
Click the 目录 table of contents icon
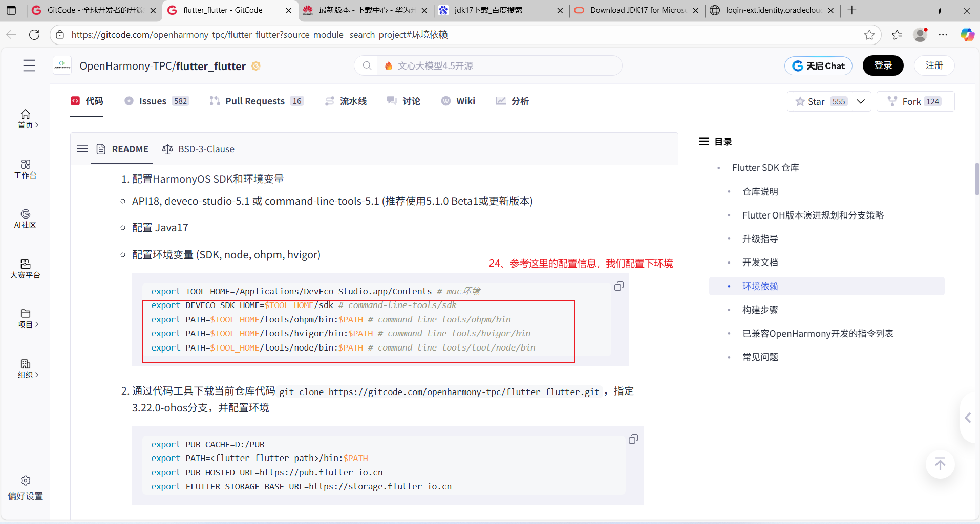click(x=704, y=141)
